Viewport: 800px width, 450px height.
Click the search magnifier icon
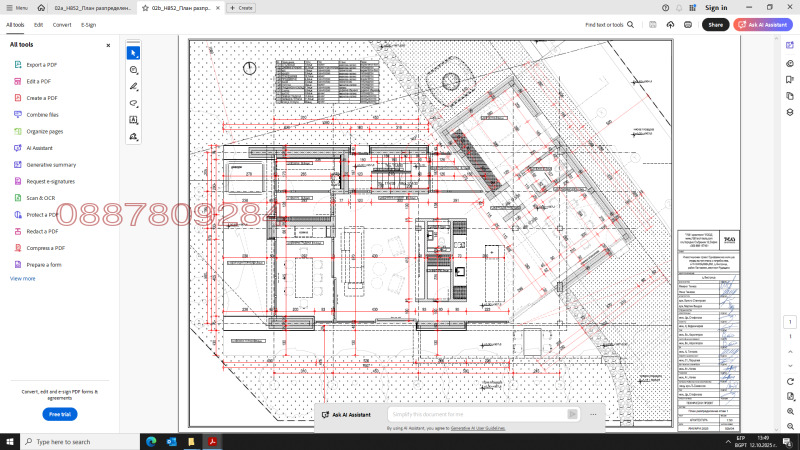click(x=631, y=24)
